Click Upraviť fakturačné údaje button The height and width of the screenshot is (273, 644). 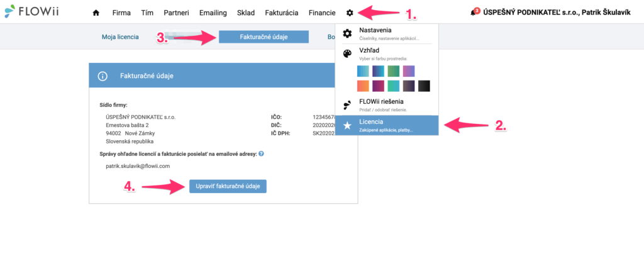click(x=228, y=186)
